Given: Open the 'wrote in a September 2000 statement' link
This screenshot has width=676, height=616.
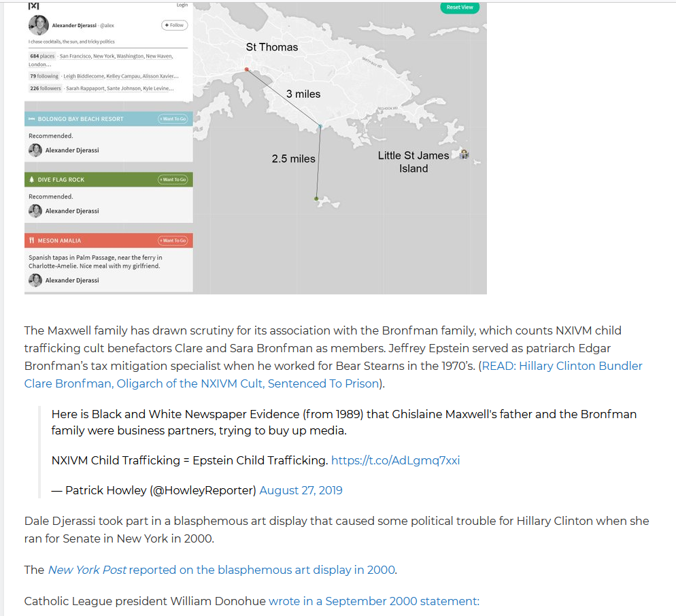Looking at the screenshot, I should coord(374,601).
